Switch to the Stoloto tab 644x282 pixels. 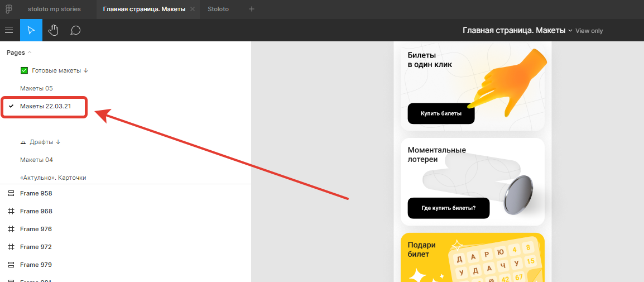tap(218, 9)
